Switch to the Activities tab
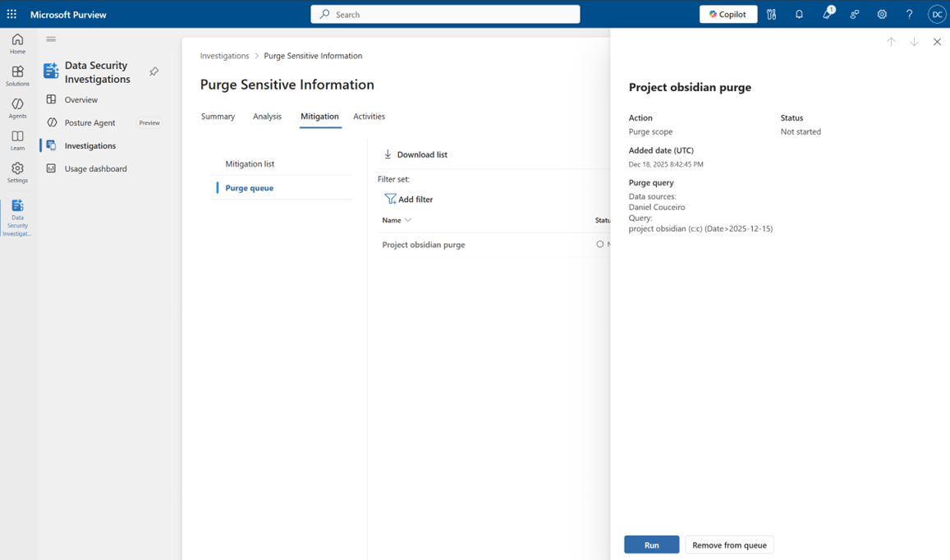The width and height of the screenshot is (950, 560). [369, 117]
